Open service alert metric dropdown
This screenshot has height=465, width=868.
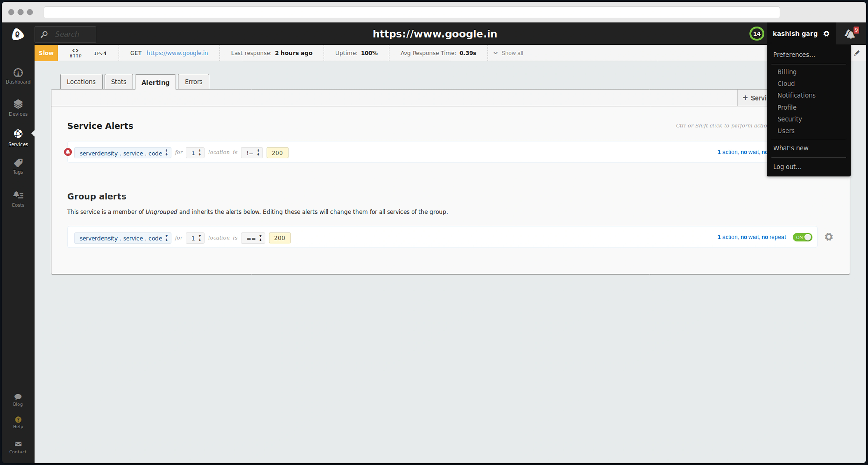point(123,153)
